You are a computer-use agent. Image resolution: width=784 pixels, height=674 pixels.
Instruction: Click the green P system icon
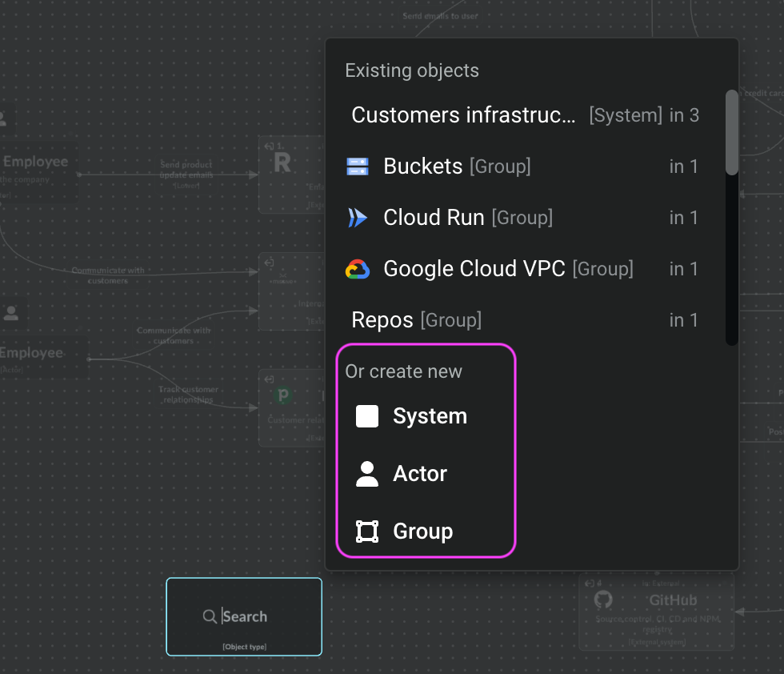click(x=282, y=395)
